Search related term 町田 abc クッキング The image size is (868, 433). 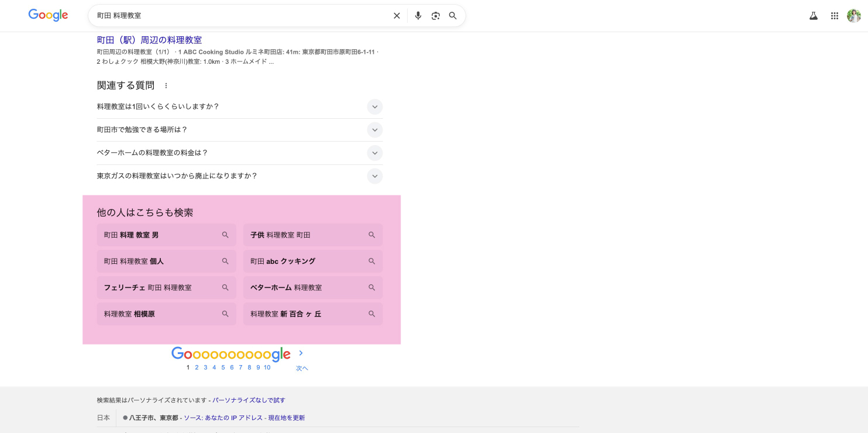[312, 261]
